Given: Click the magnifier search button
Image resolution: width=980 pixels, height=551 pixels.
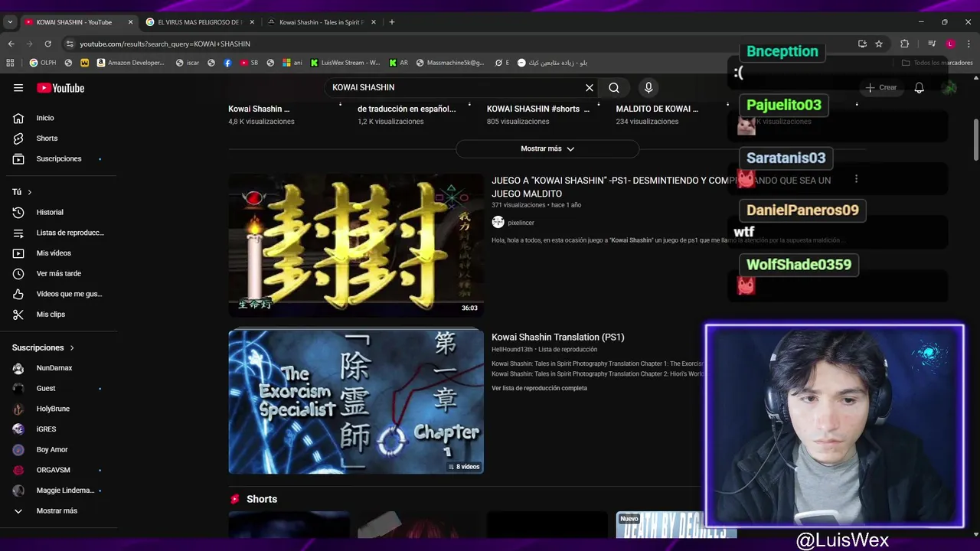Looking at the screenshot, I should click(x=614, y=88).
